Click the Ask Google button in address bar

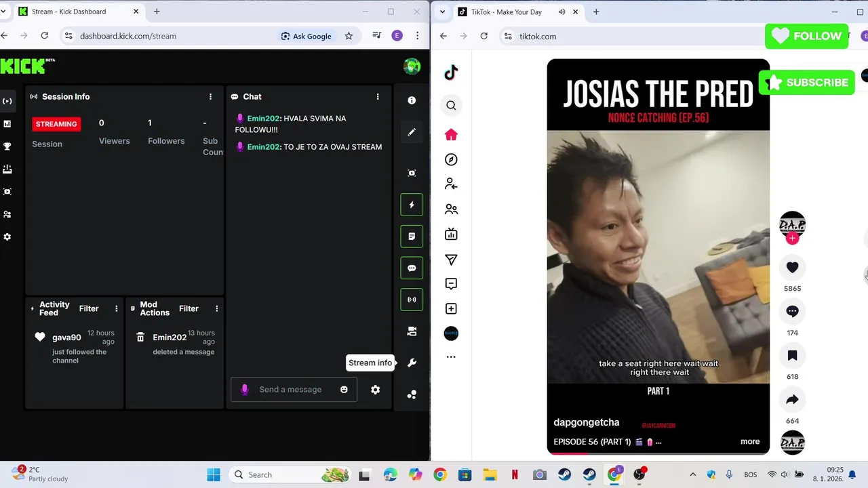tap(306, 36)
